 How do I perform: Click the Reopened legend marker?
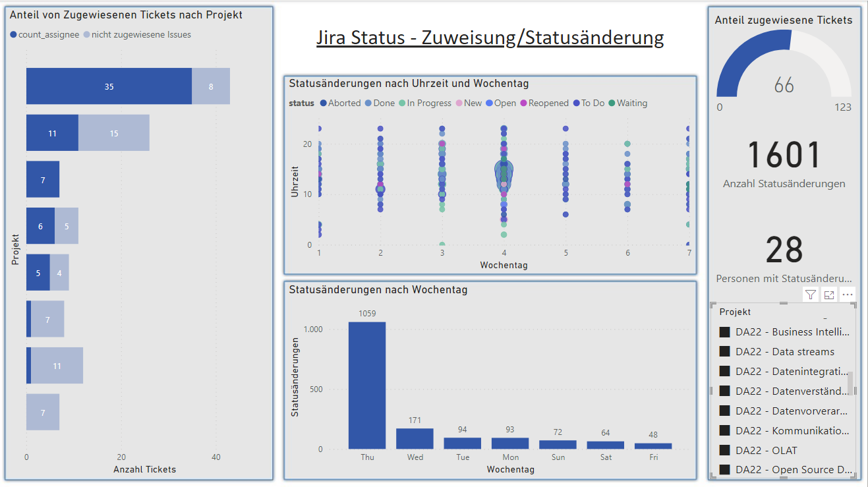[x=524, y=103]
